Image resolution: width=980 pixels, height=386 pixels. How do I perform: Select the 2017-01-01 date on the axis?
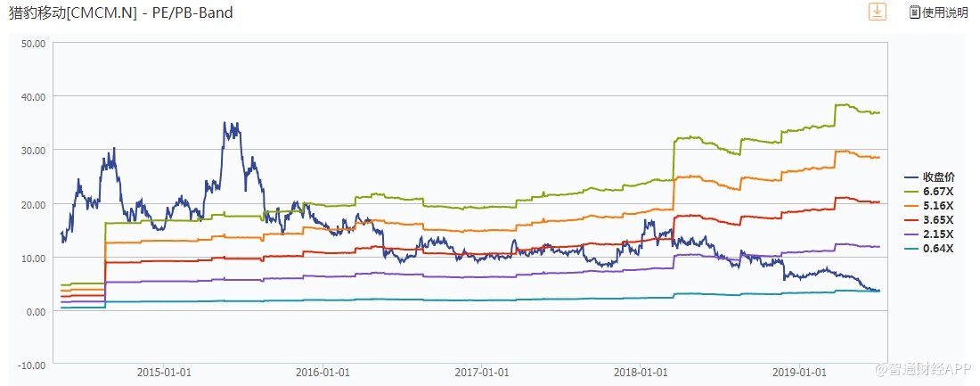tap(481, 372)
